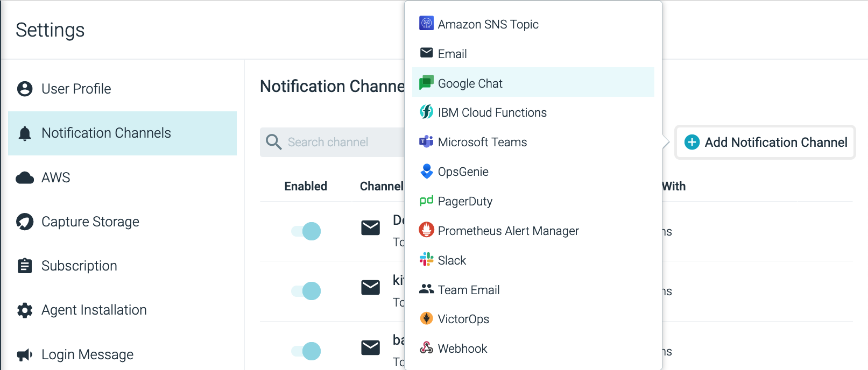
Task: Click the Prometheus flame icon
Action: click(x=426, y=230)
